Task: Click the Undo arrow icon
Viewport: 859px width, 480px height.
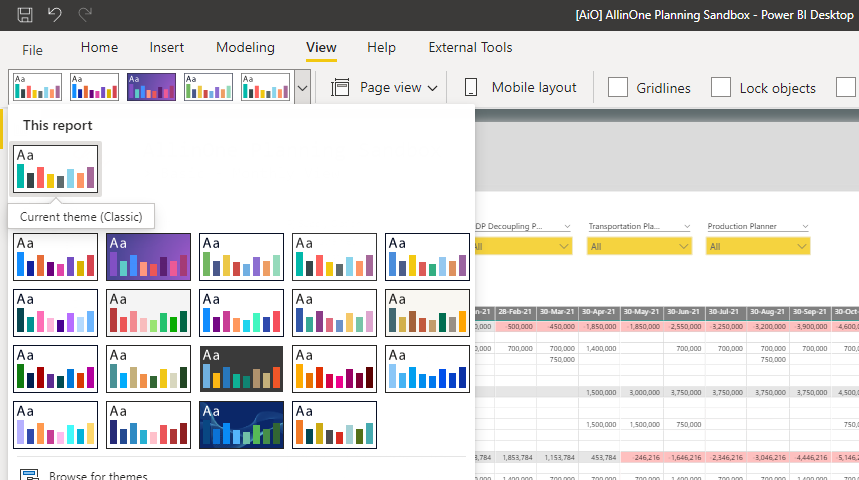Action: 54,14
